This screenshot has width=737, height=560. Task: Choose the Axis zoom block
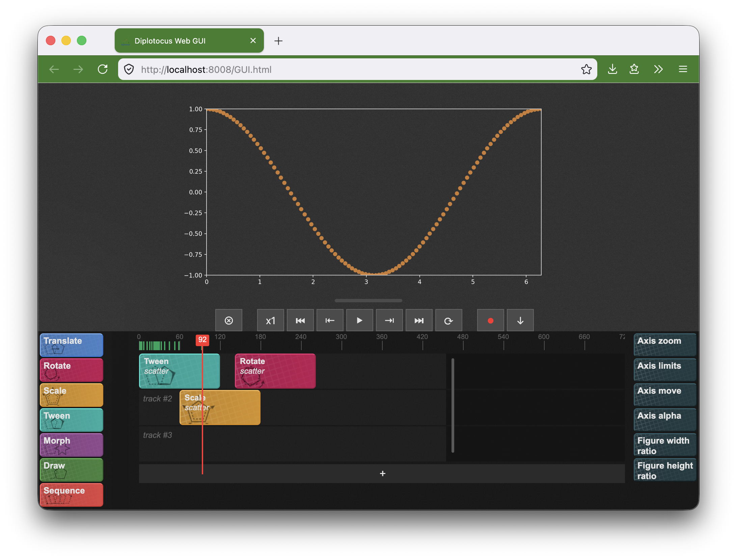(x=665, y=345)
